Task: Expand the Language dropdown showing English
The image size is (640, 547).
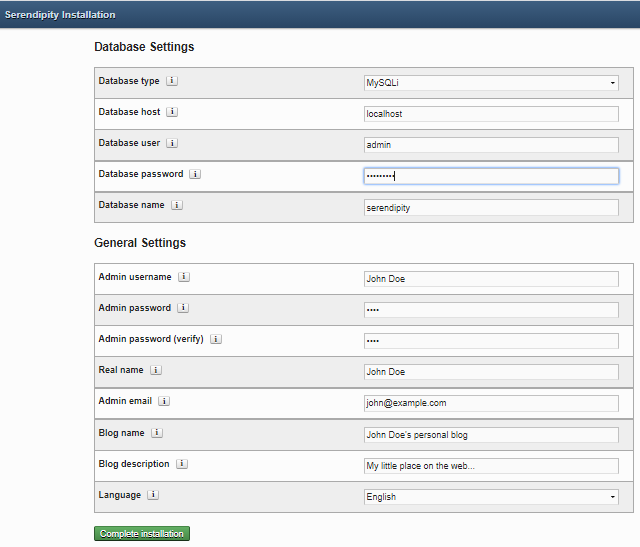Action: tap(491, 497)
